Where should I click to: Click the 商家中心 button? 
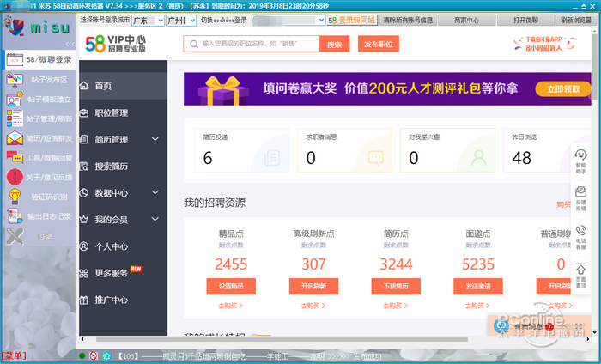pyautogui.click(x=466, y=21)
